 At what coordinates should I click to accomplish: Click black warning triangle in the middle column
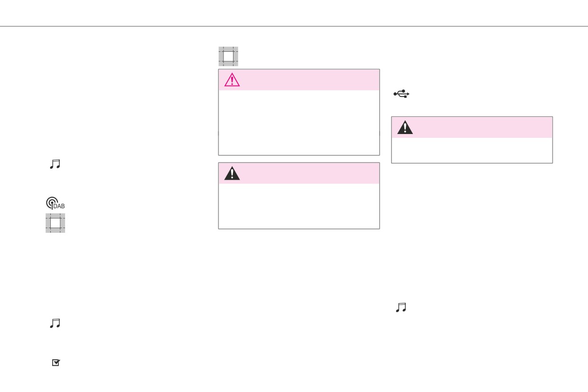coord(232,173)
